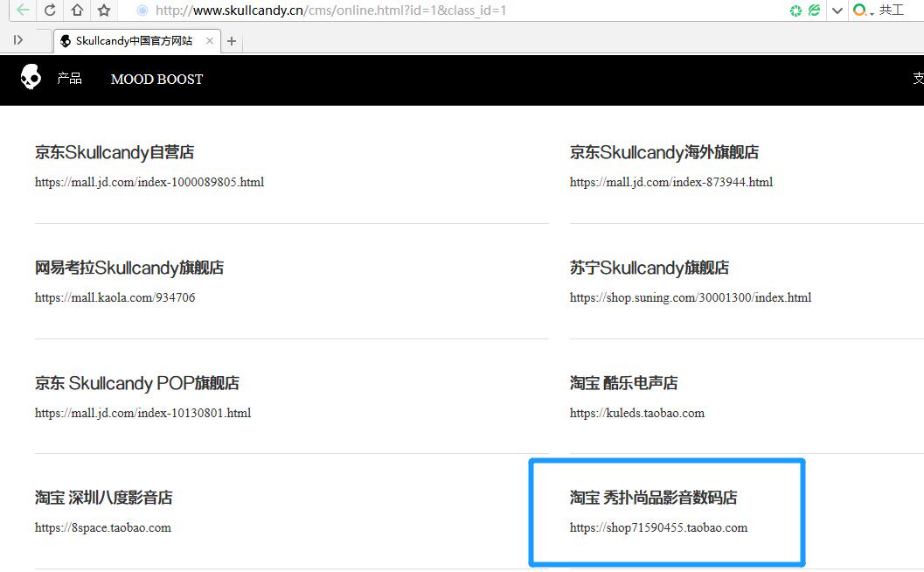Open the mall.kaola.com/934706 link
The width and height of the screenshot is (924, 572).
point(115,297)
